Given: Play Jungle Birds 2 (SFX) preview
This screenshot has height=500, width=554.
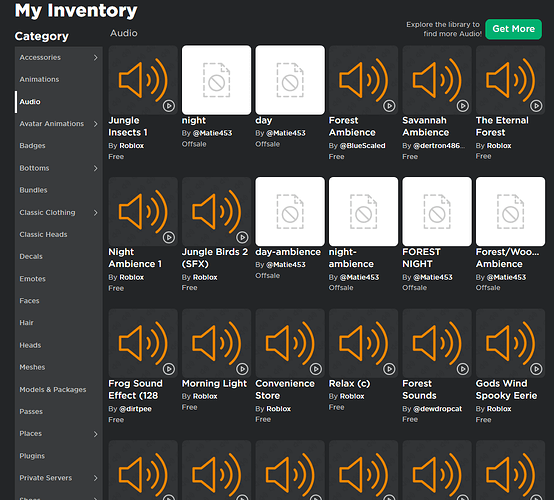Looking at the screenshot, I should 242,237.
